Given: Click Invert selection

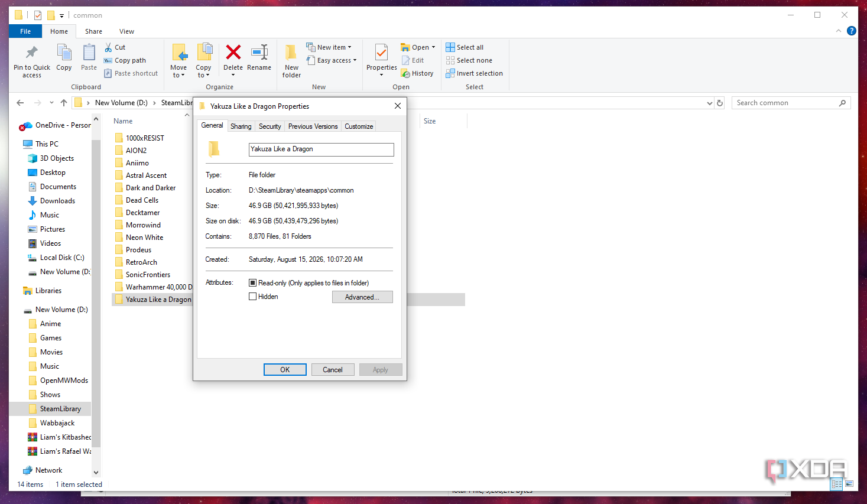Looking at the screenshot, I should click(475, 73).
